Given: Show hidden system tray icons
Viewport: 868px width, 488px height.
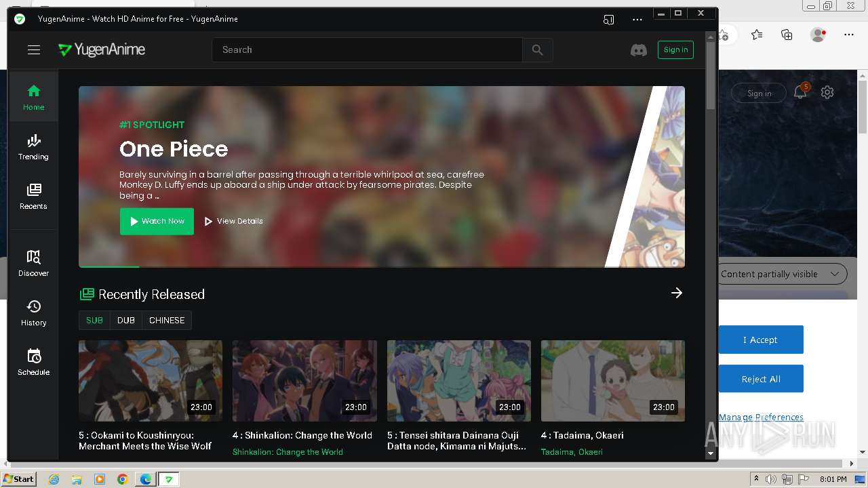Looking at the screenshot, I should click(756, 479).
